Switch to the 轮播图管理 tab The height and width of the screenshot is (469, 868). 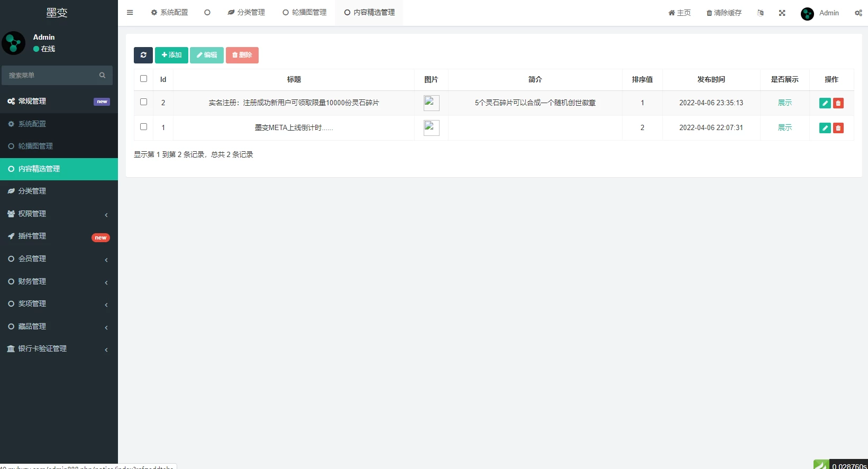coord(305,13)
